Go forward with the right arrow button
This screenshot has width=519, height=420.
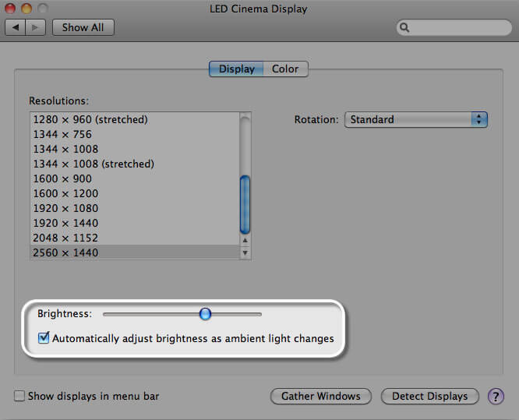(x=35, y=27)
